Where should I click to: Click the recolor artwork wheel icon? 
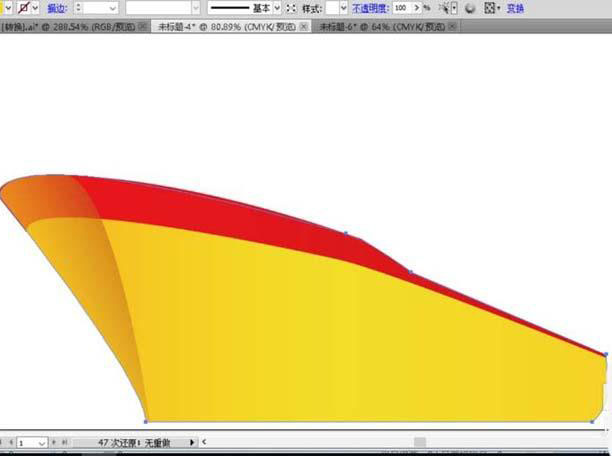pos(470,8)
